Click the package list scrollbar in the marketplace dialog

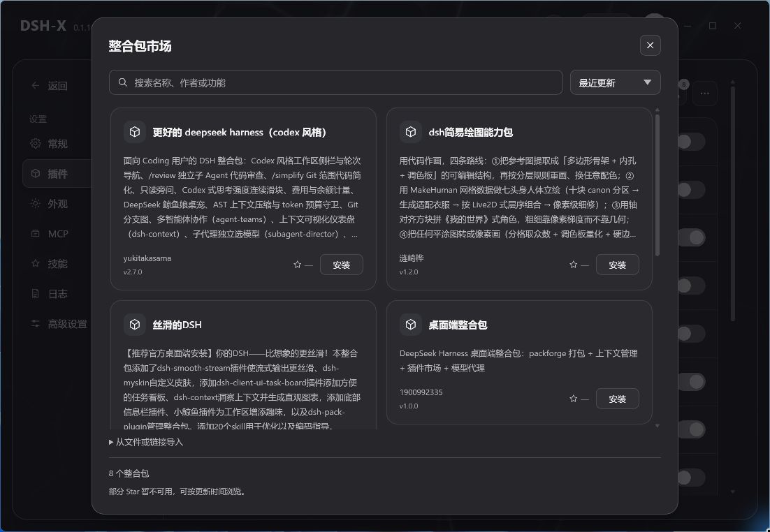click(657, 184)
